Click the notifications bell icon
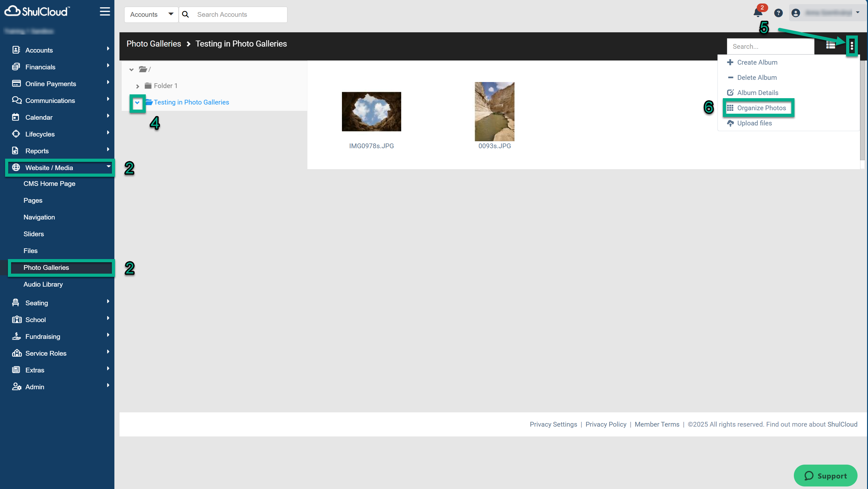The width and height of the screenshot is (868, 489). (x=757, y=13)
